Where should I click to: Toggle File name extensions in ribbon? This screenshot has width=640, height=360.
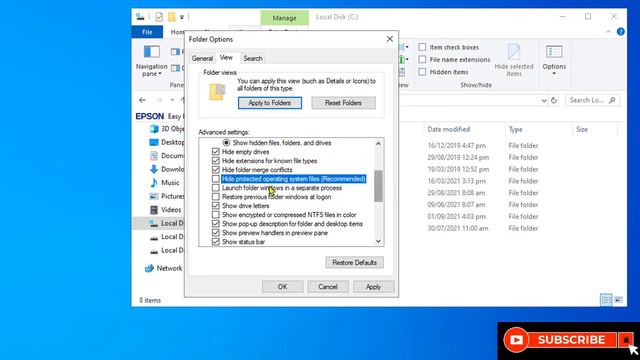(422, 60)
